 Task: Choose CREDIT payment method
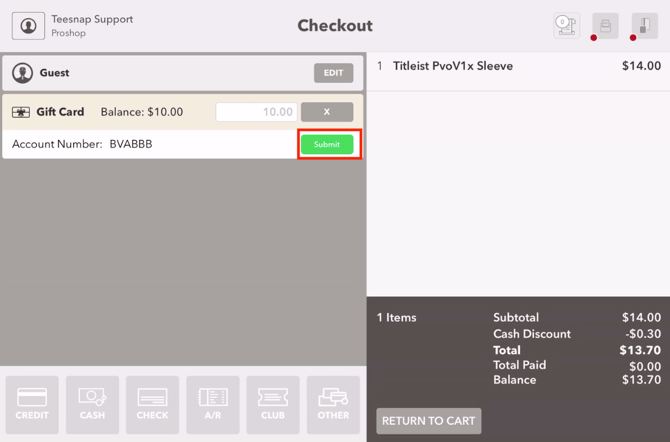click(32, 404)
